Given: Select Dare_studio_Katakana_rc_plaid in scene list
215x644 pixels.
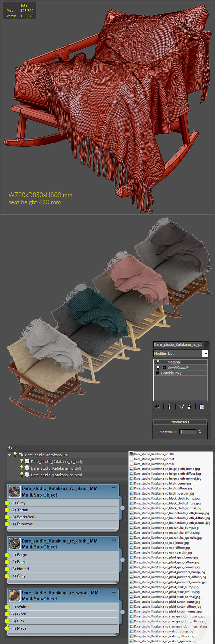Looking at the screenshot, I should 56,475.
